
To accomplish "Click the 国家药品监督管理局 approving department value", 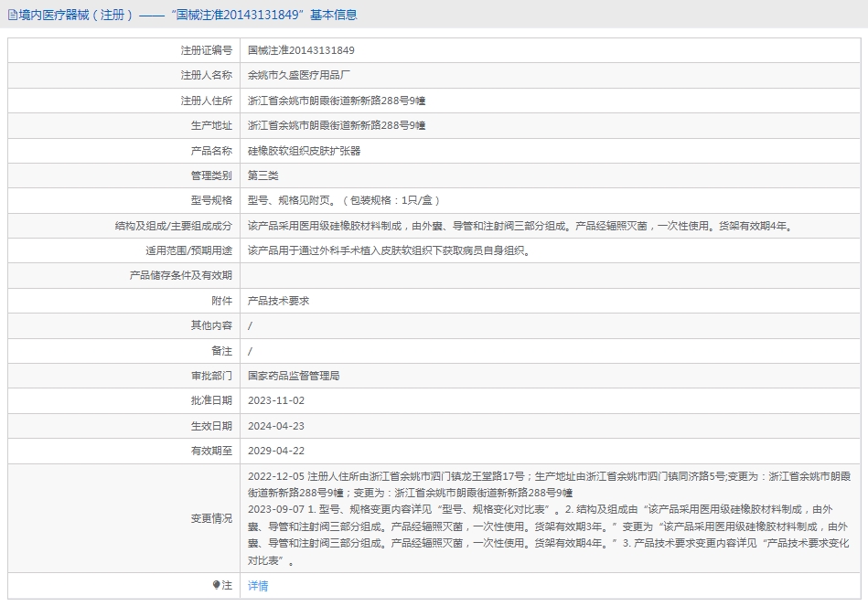I will tap(294, 376).
